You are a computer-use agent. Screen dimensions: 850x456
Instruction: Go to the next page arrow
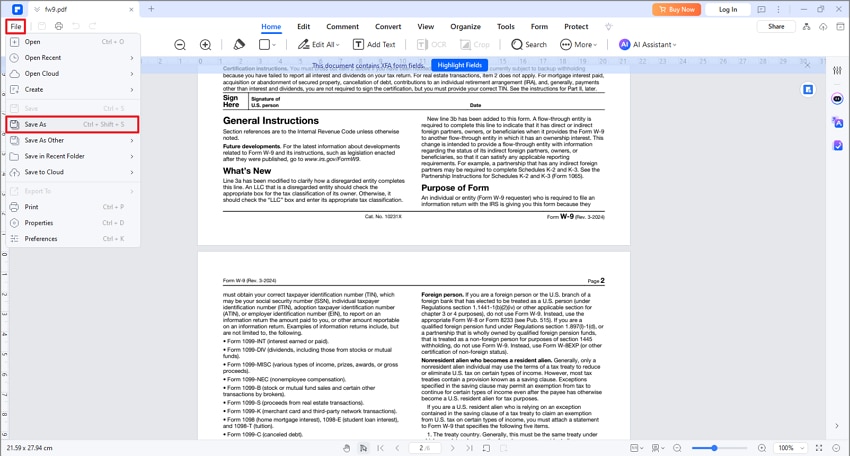coord(452,448)
